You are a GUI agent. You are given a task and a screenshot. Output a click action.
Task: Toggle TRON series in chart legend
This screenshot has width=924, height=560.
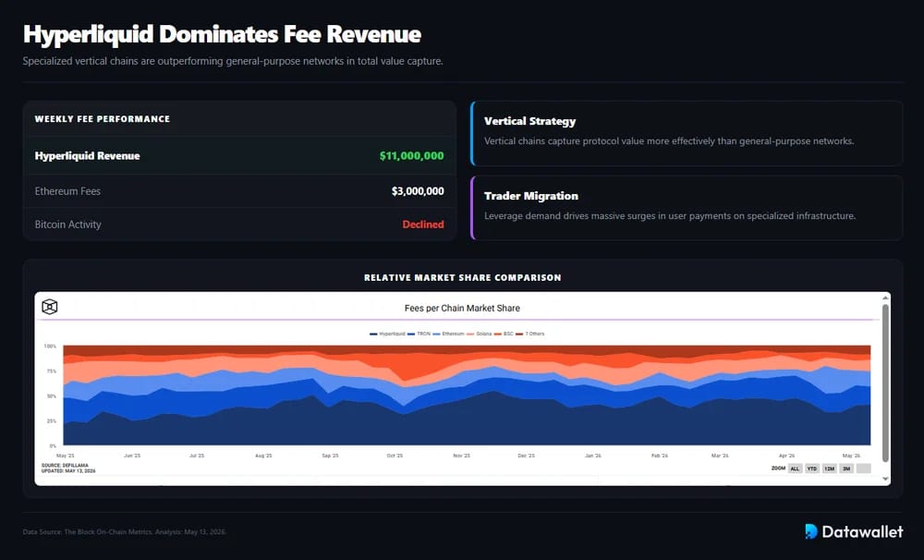419,334
